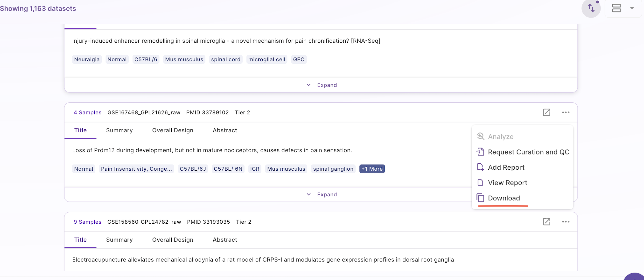Show the +1 More tags button
Image resolution: width=644 pixels, height=280 pixels.
(372, 169)
